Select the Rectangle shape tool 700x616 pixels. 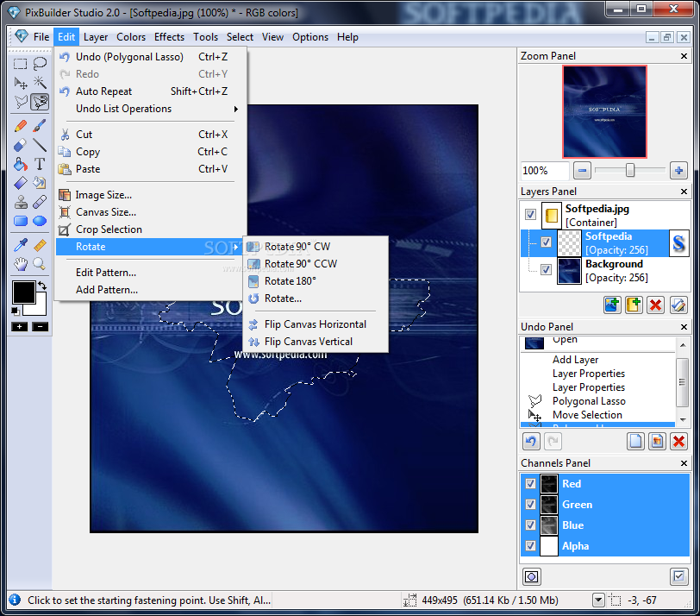pos(20,221)
